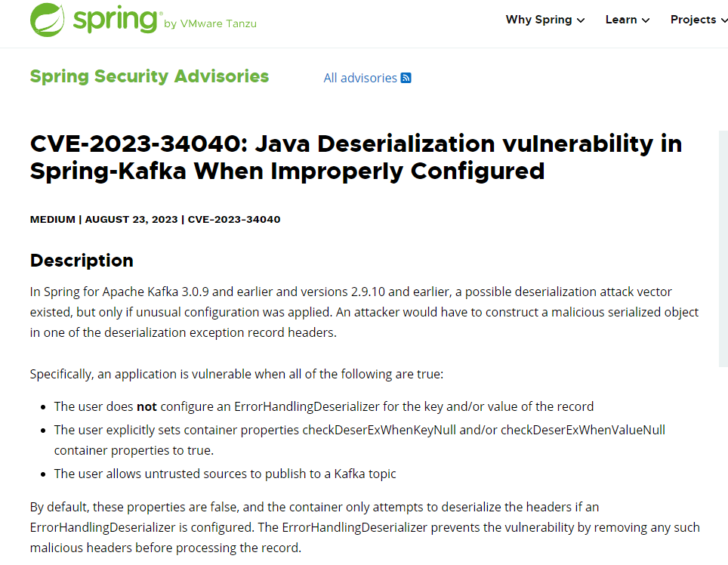Expand the Why Spring chevron arrow

coord(580,20)
